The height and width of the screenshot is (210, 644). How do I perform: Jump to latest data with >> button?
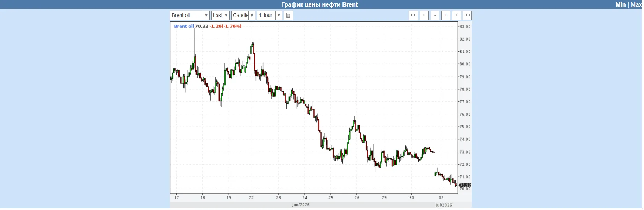[x=467, y=15]
